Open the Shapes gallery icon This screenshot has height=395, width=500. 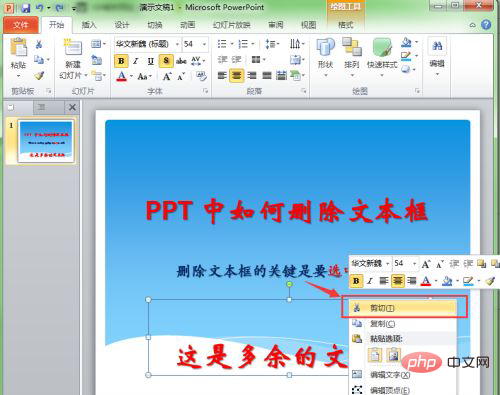coord(325,47)
